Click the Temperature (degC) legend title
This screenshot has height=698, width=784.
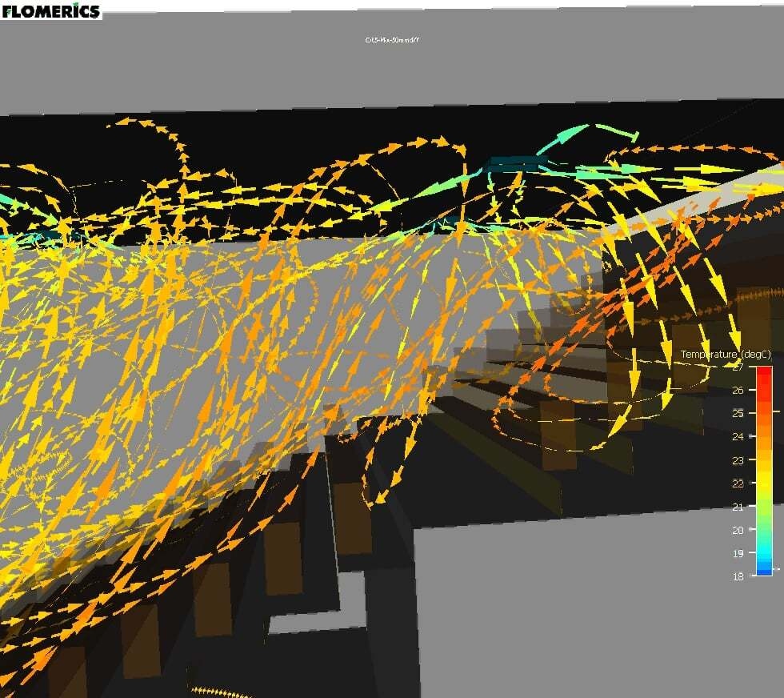[x=726, y=354]
